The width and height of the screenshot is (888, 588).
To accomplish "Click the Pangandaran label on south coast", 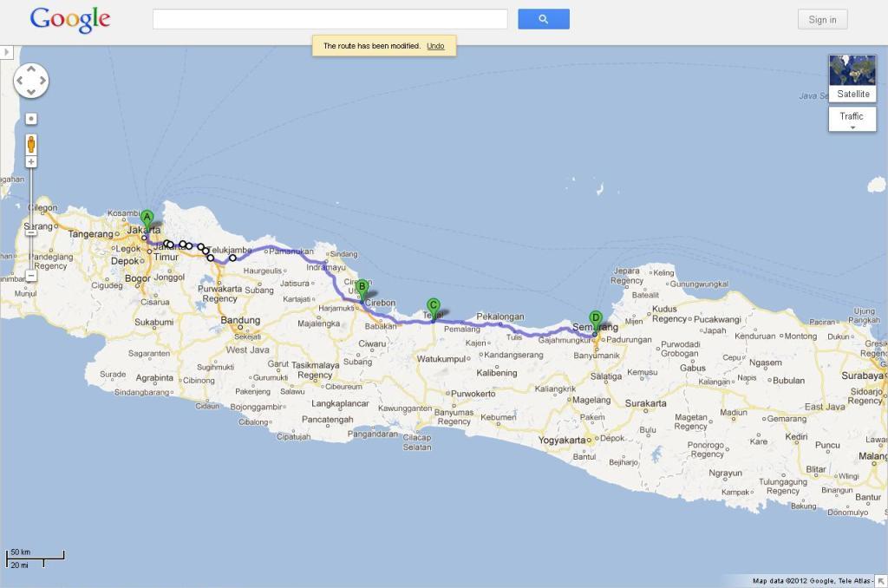I will tap(372, 434).
